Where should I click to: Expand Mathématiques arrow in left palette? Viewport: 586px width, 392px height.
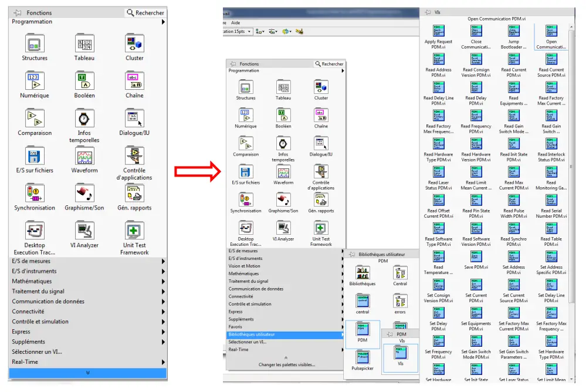coord(163,281)
